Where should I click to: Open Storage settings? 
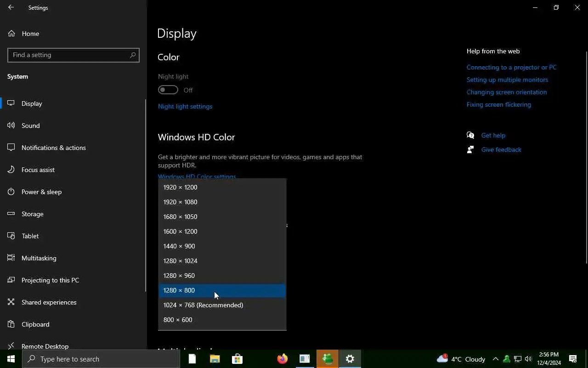[x=73, y=214]
